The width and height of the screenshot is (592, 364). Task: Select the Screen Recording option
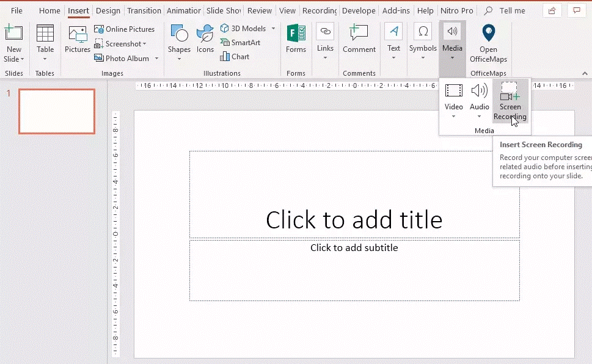tap(510, 101)
